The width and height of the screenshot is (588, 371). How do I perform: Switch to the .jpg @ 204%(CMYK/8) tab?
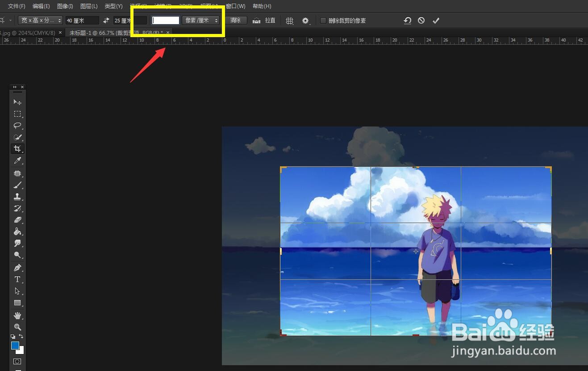click(x=28, y=33)
